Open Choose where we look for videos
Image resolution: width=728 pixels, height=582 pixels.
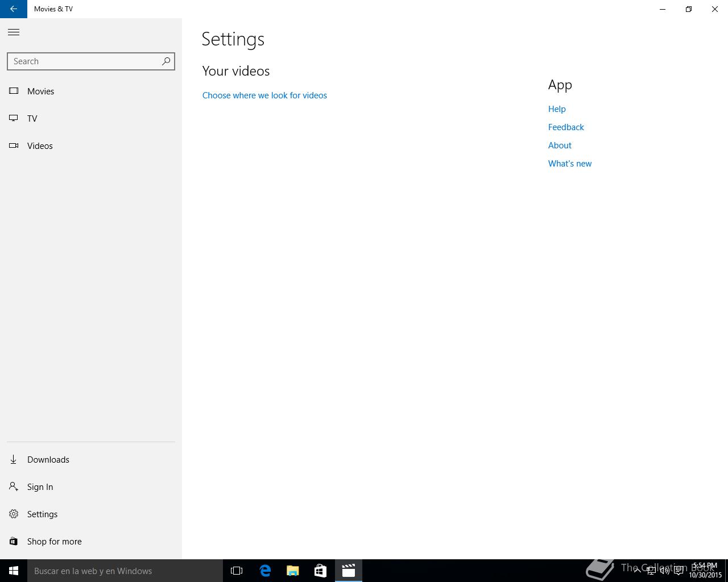(264, 95)
